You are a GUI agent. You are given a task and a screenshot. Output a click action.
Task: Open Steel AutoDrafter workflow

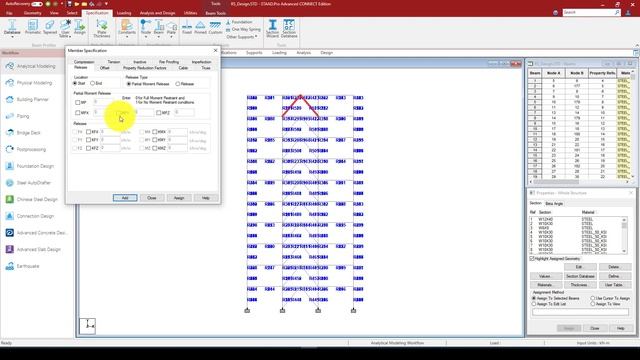click(33, 183)
